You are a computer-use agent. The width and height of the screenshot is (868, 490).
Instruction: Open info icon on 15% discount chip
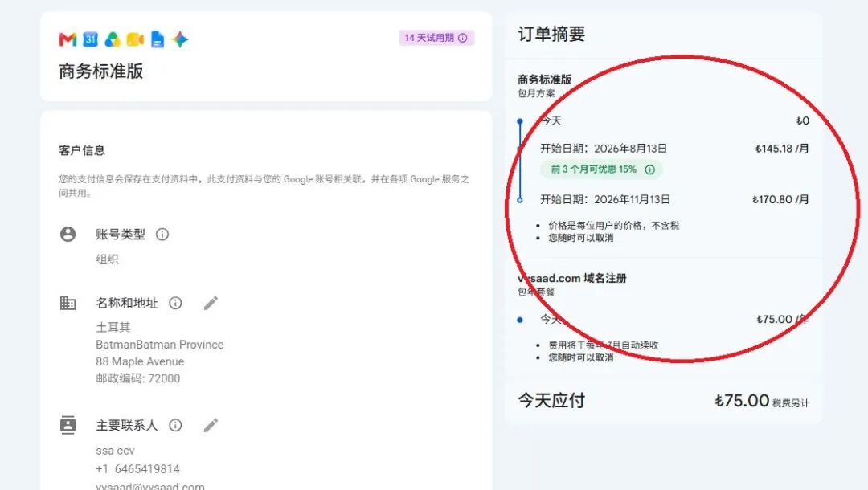[x=650, y=169]
